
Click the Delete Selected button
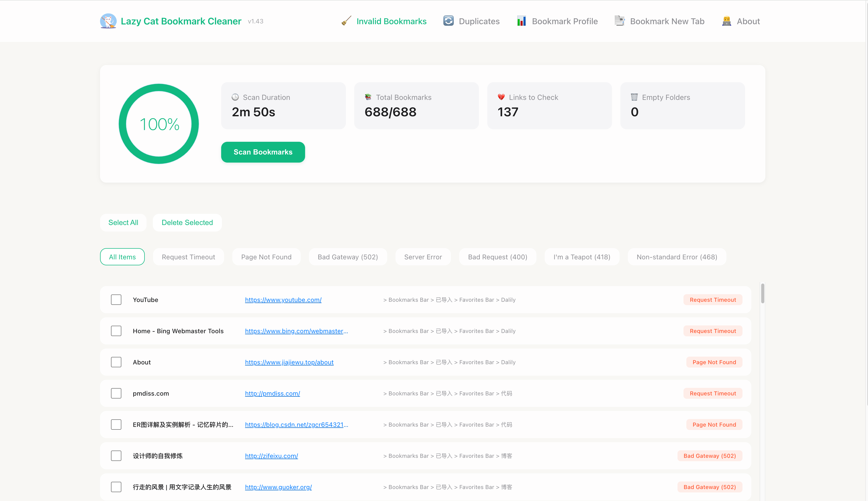pos(187,223)
